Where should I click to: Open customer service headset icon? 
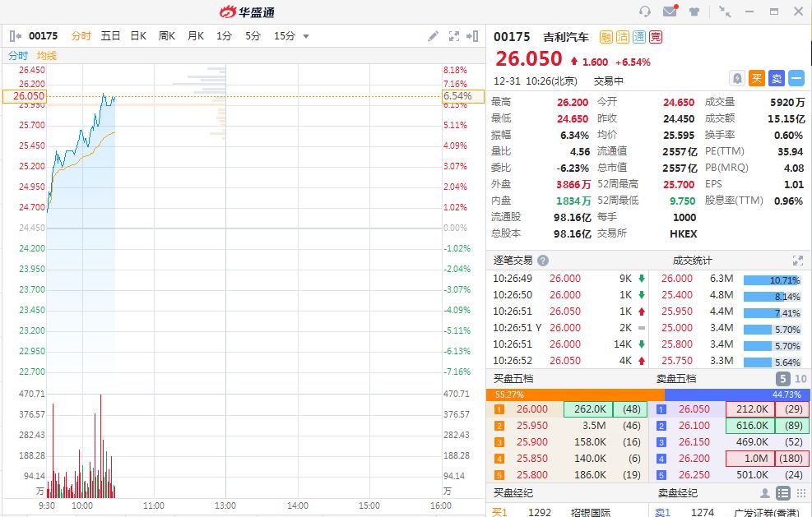click(x=645, y=12)
